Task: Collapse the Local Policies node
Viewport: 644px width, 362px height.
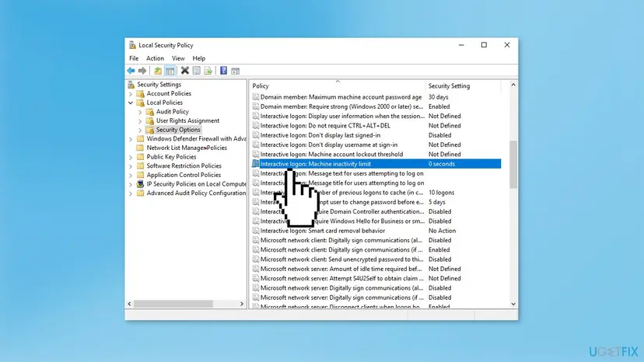Action: 131,103
